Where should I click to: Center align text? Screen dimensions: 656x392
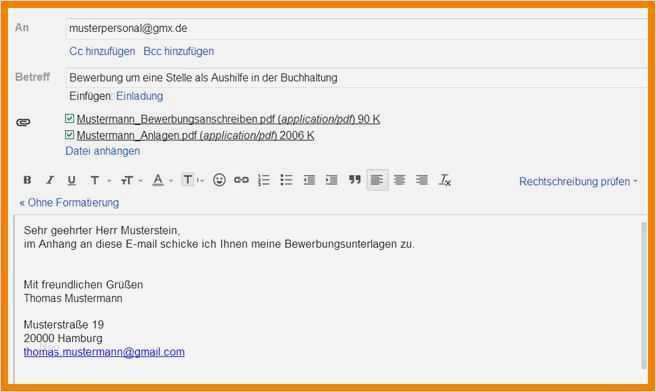pos(400,180)
